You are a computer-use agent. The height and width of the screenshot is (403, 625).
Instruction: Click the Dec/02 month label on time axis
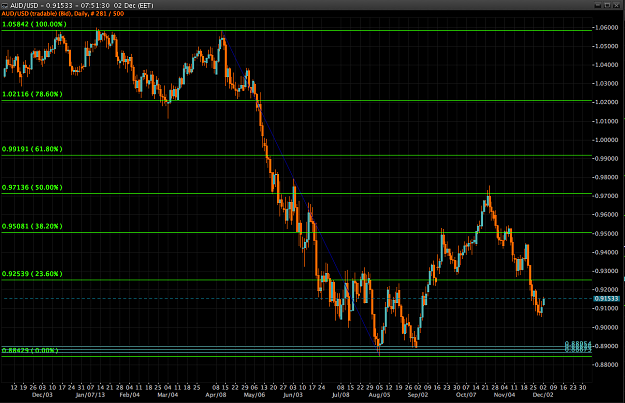[543, 395]
